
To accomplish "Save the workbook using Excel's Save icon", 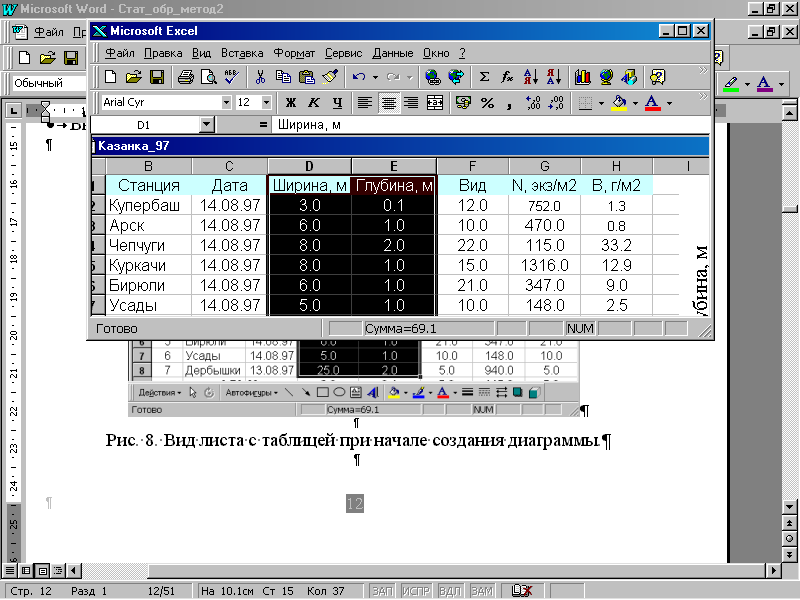I will (157, 77).
